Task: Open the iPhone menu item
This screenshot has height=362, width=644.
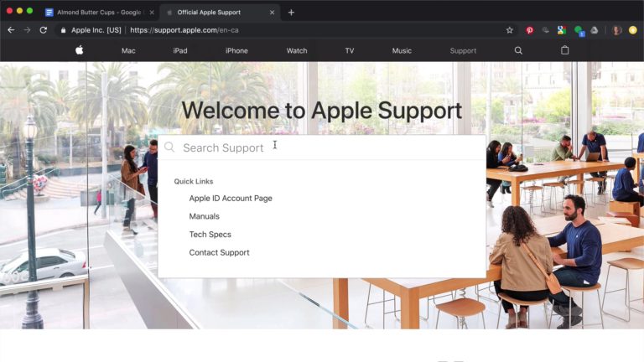Action: (236, 51)
